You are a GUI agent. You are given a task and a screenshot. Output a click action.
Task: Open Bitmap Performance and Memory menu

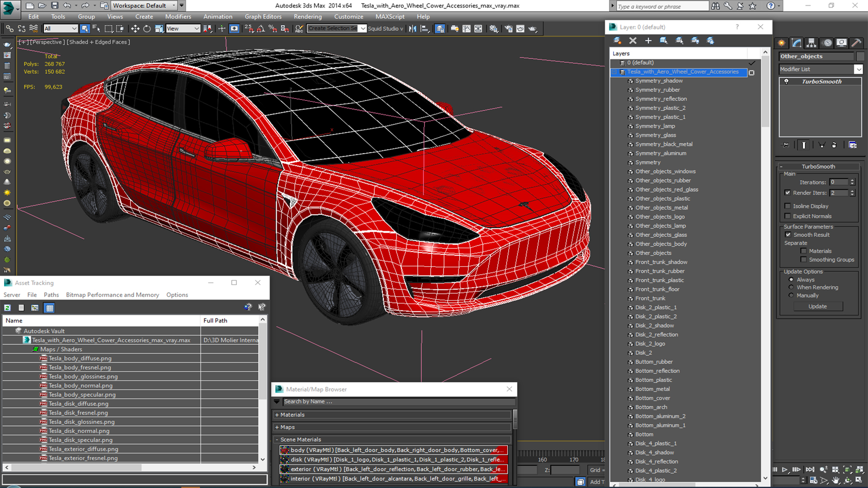pyautogui.click(x=113, y=295)
